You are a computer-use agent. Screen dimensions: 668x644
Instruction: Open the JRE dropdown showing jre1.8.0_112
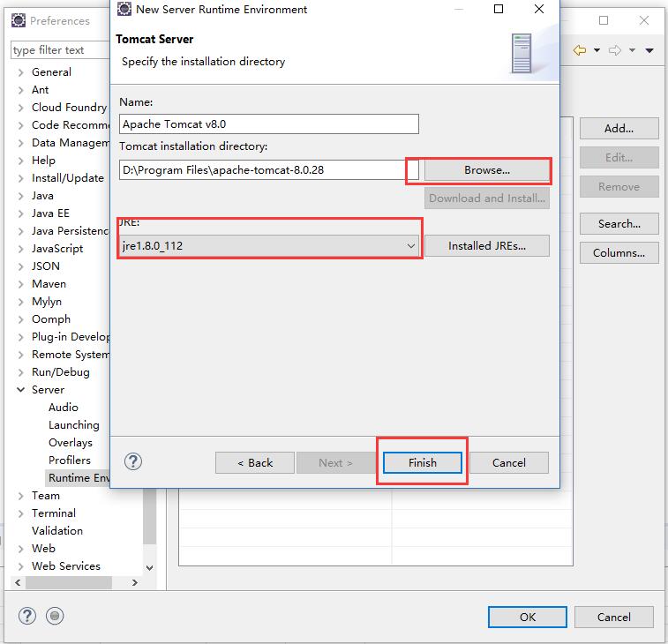tap(269, 246)
